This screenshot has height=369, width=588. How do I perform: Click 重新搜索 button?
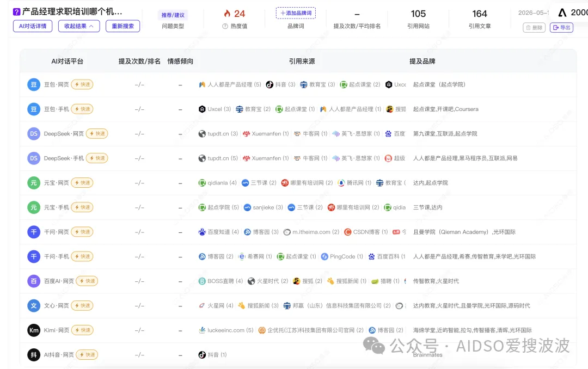(122, 26)
